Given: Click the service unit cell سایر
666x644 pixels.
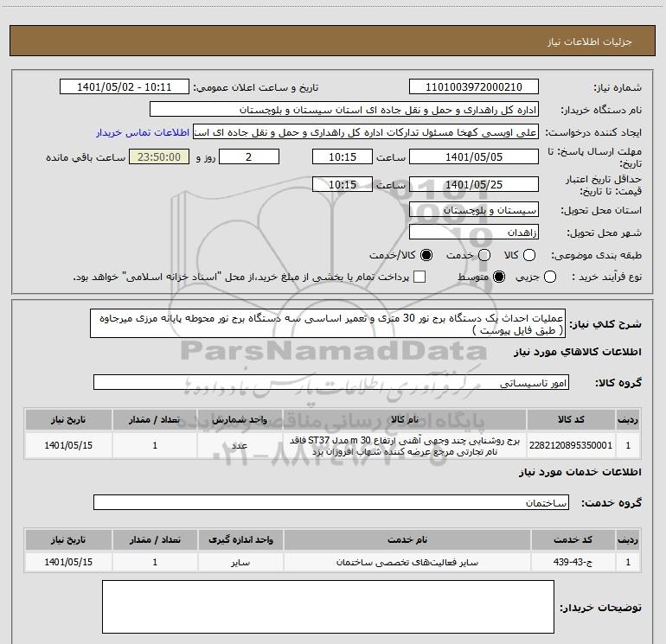Looking at the screenshot, I should [240, 562].
